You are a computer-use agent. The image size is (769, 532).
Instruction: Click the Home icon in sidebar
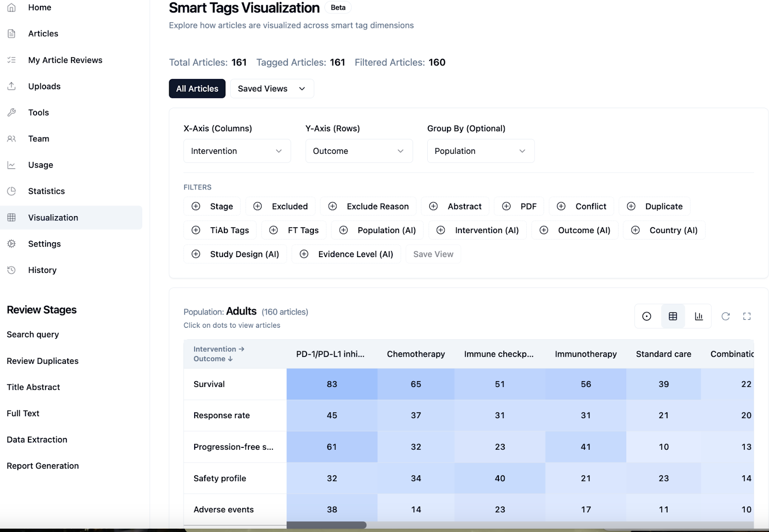point(12,8)
